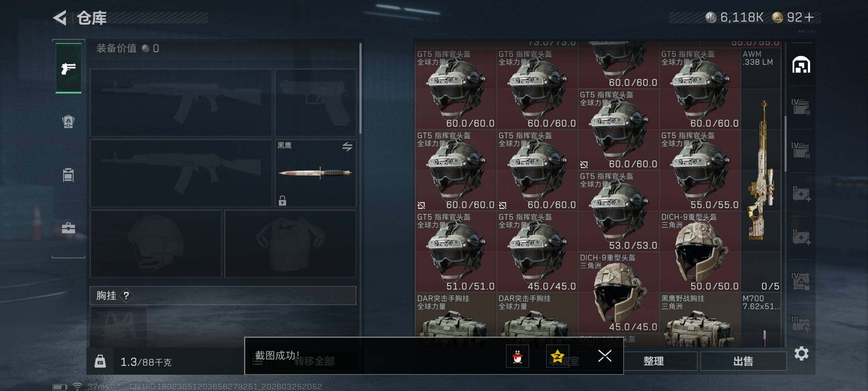Screen dimensions: 868x391
Task: Click the 出售 sell button
Action: (x=743, y=361)
